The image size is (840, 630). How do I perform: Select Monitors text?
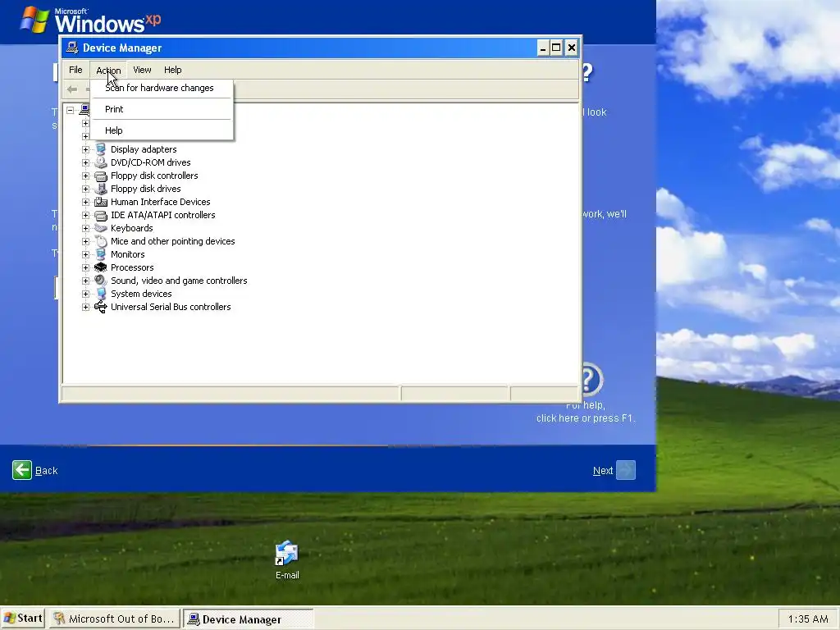(127, 254)
